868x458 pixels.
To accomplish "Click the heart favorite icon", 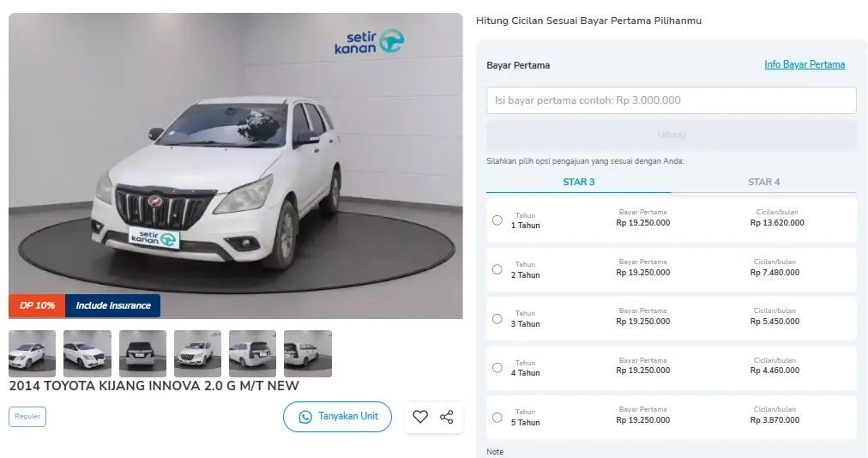I will 420,417.
